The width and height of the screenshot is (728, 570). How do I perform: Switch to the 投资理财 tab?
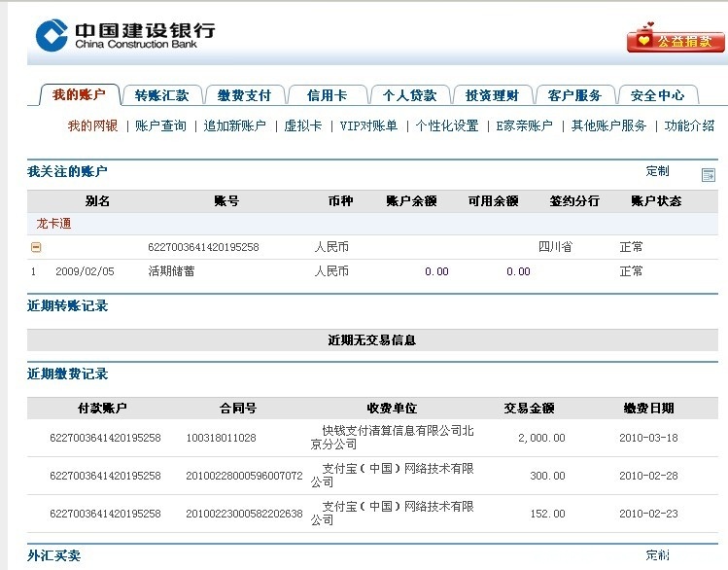493,95
